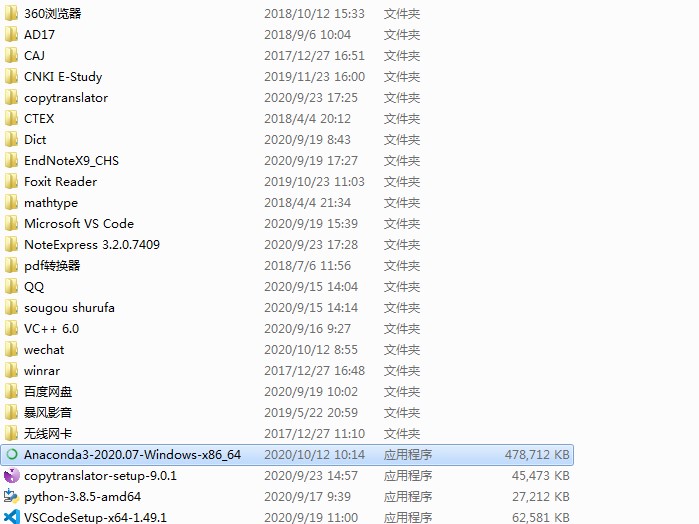
Task: Click the date 2020/9/23 14:57
Action: (x=311, y=475)
